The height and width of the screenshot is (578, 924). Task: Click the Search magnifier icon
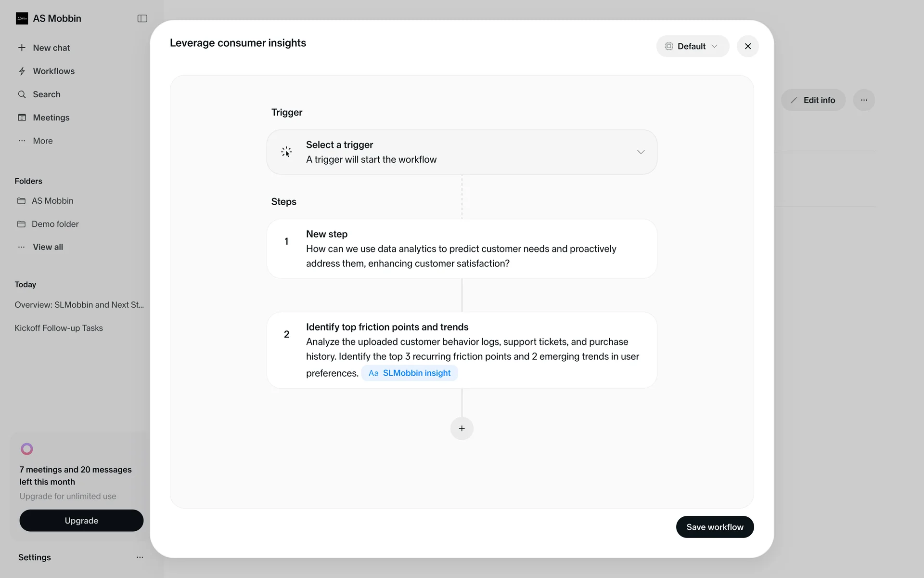click(x=22, y=94)
